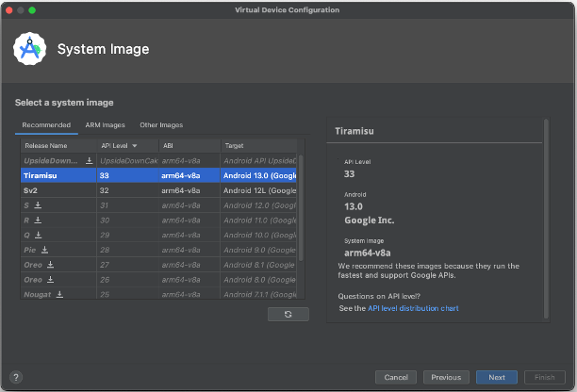Click the Android 13.0 target cell
The height and width of the screenshot is (392, 577).
click(258, 175)
